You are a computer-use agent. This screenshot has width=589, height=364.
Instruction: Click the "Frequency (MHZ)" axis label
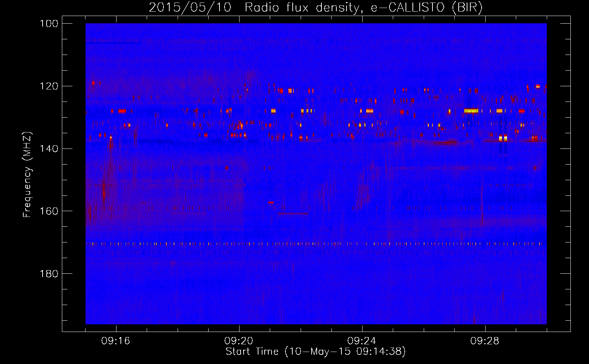click(27, 174)
